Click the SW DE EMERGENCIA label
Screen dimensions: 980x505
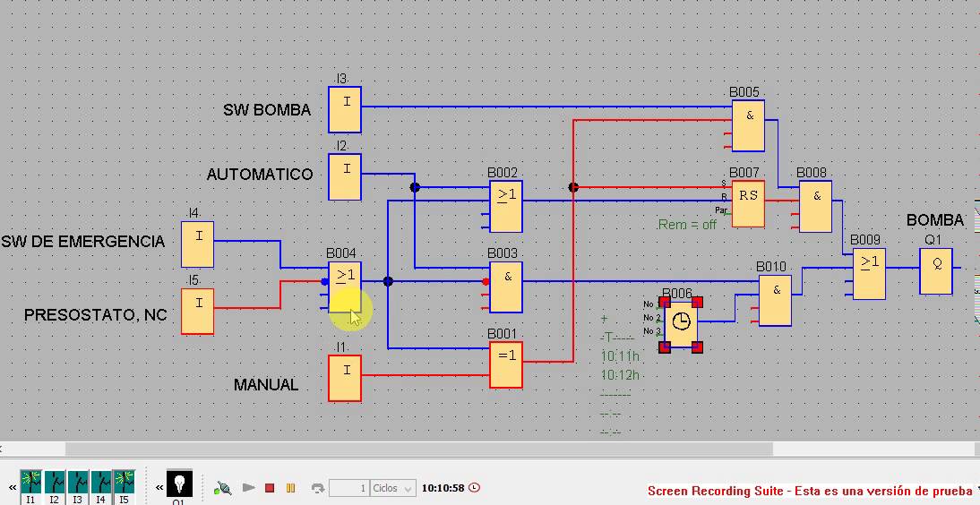tap(83, 241)
